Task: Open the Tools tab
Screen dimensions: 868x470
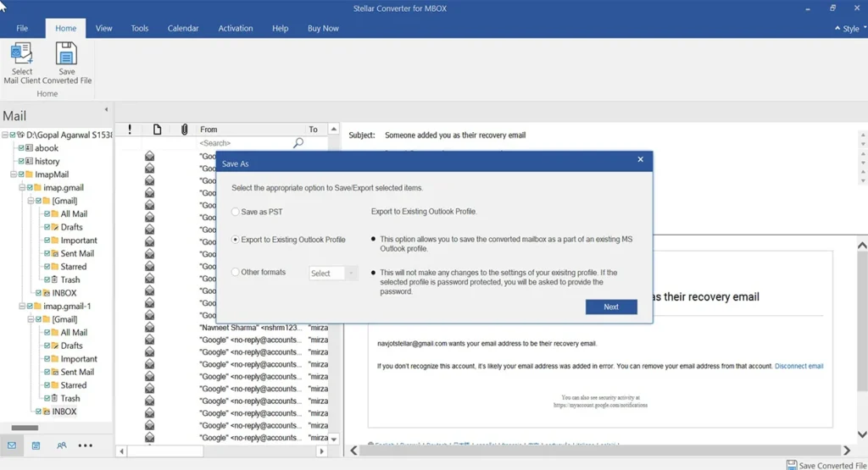Action: (140, 28)
